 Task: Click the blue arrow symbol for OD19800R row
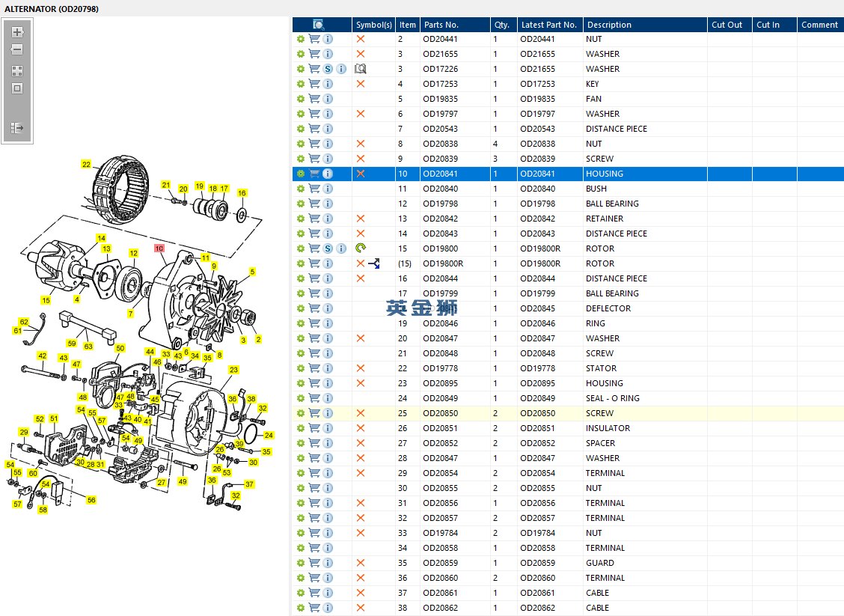coord(374,263)
